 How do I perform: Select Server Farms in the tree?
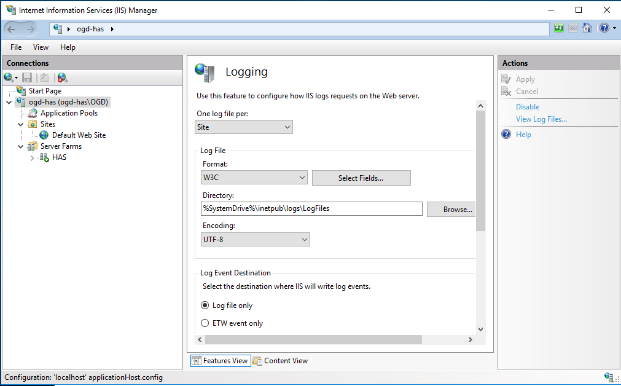(61, 146)
